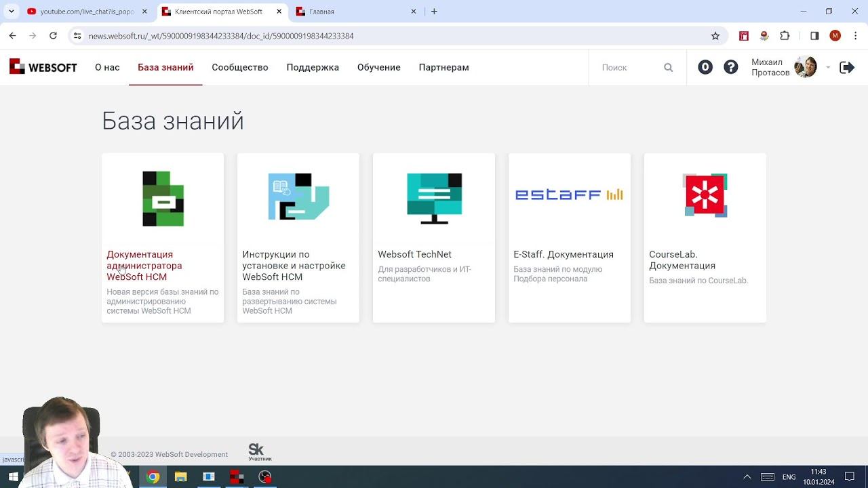
Task: Open the E-Staff. Документация link
Action: 564,255
